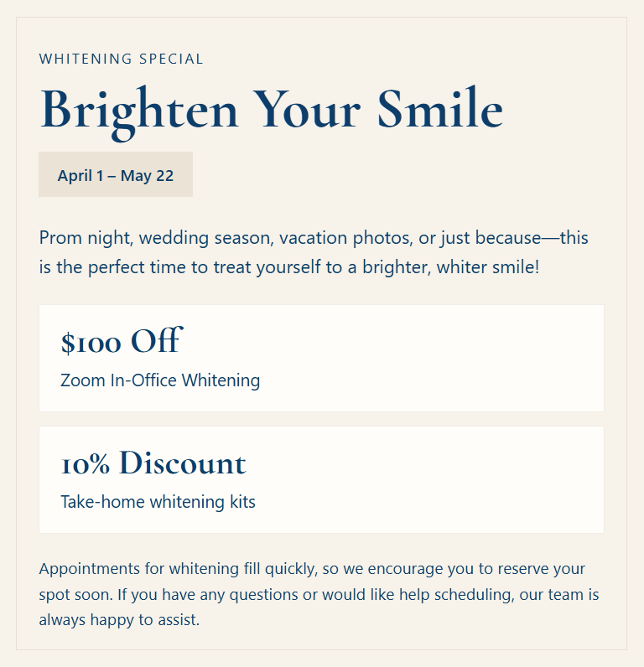Click the word "Discount" in the second offer
This screenshot has width=644, height=667.
183,463
